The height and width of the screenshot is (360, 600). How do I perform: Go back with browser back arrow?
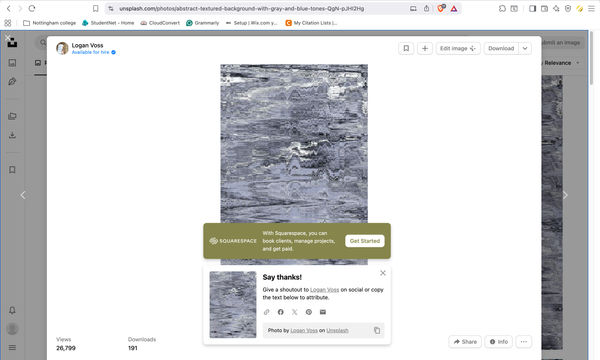(x=9, y=8)
